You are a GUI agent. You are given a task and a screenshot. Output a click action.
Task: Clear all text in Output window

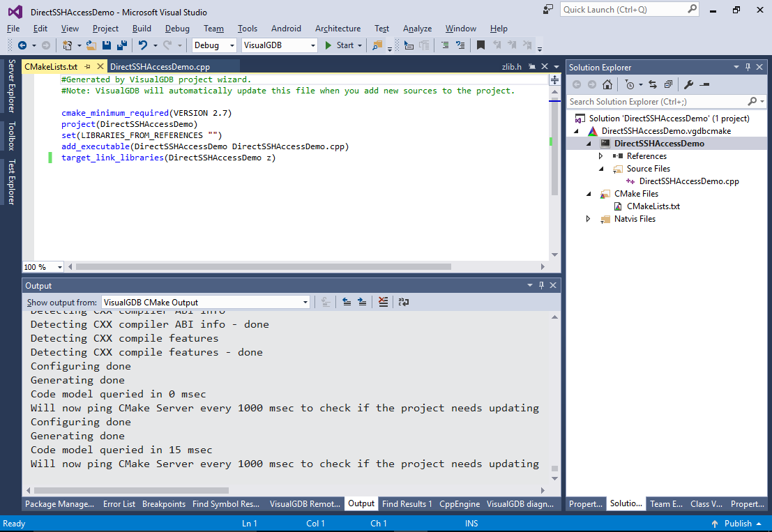tap(383, 302)
